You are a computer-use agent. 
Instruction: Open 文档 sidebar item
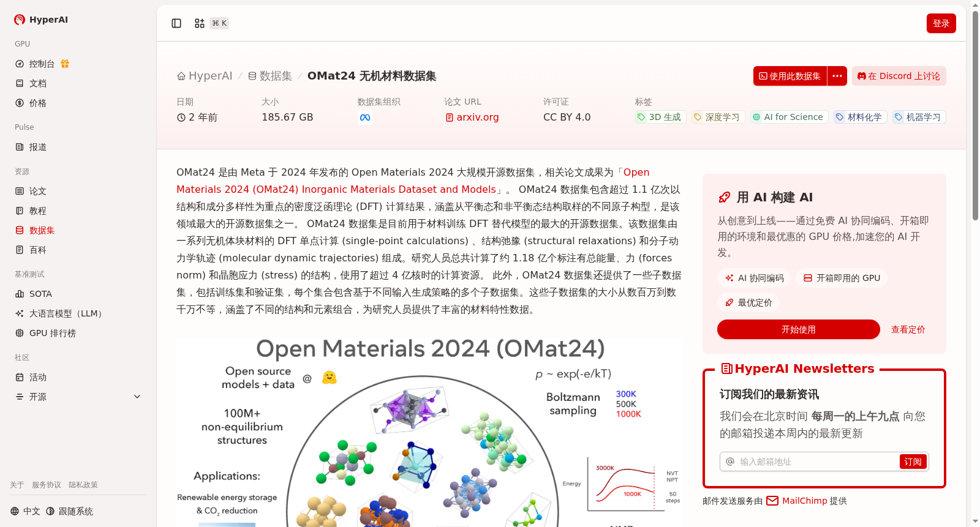(x=38, y=83)
